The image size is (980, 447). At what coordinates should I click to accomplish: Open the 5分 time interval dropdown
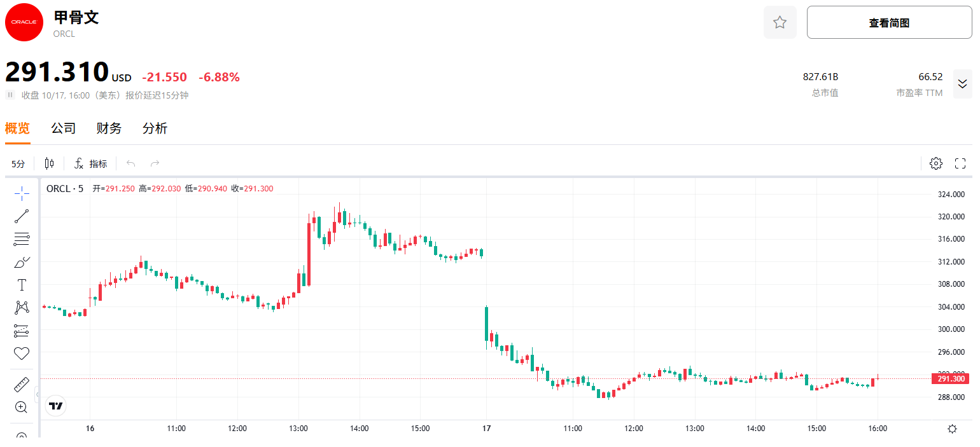[18, 164]
